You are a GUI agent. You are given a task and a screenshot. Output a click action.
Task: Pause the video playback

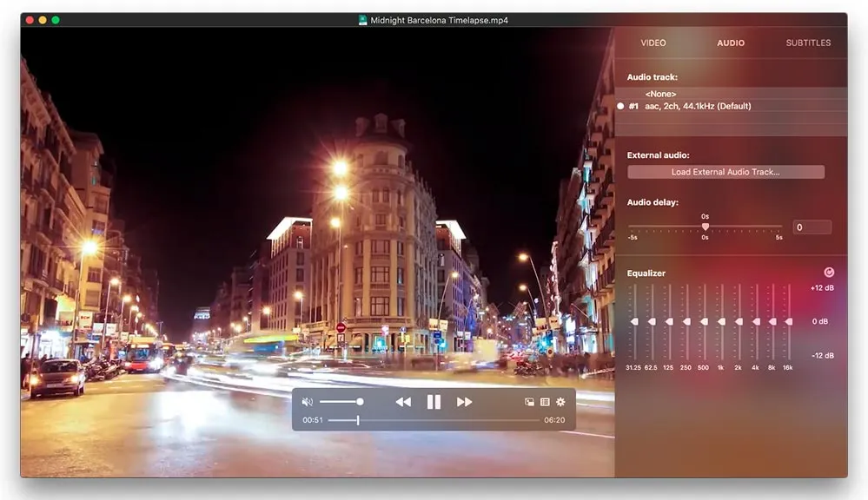click(x=434, y=401)
